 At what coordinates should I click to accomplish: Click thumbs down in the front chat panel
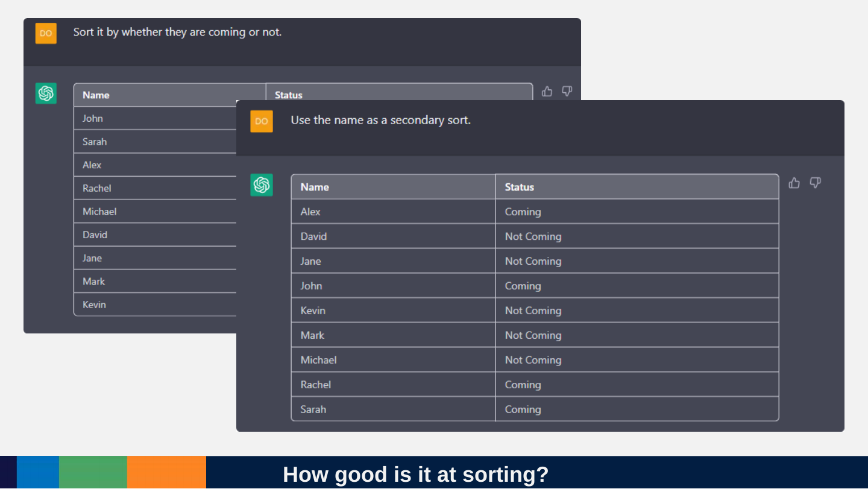(815, 183)
